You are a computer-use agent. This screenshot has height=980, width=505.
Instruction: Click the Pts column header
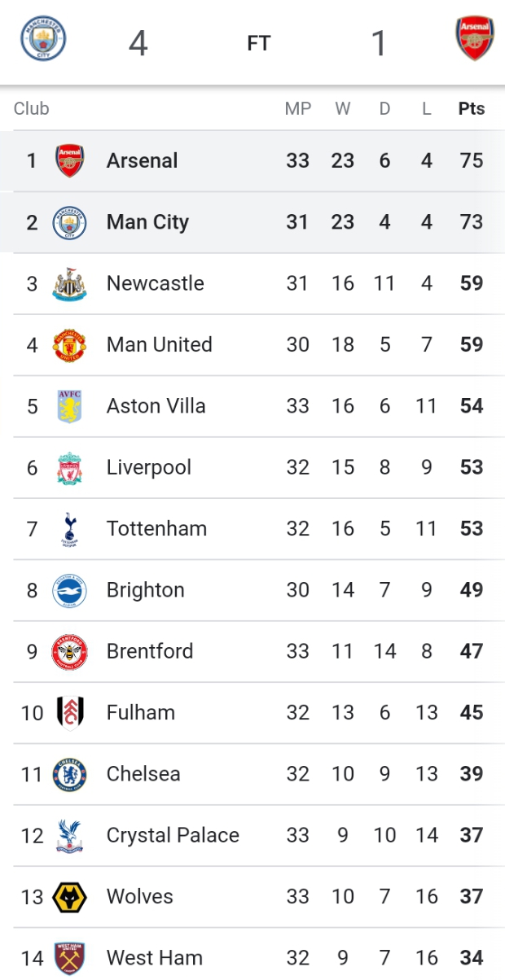(472, 108)
